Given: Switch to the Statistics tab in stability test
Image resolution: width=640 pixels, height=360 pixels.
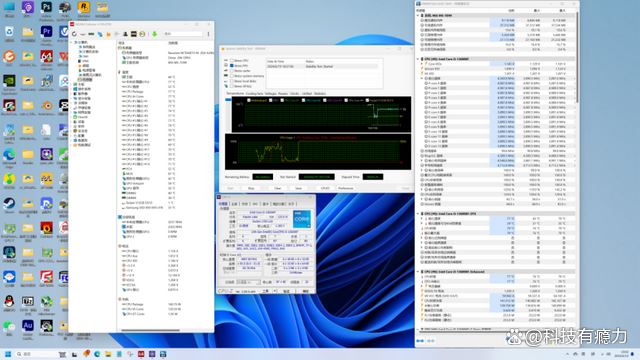Looking at the screenshot, I should pos(320,93).
